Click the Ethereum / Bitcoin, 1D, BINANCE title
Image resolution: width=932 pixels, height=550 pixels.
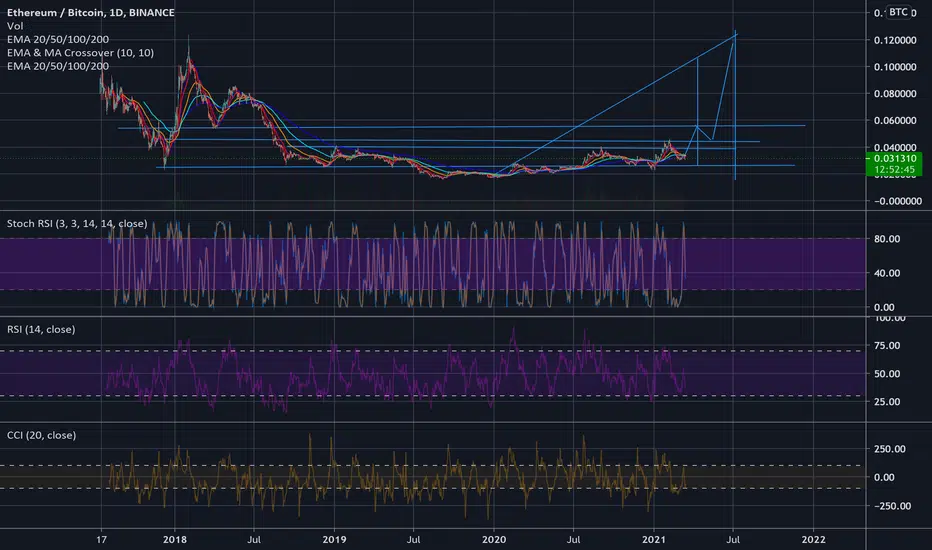90,12
